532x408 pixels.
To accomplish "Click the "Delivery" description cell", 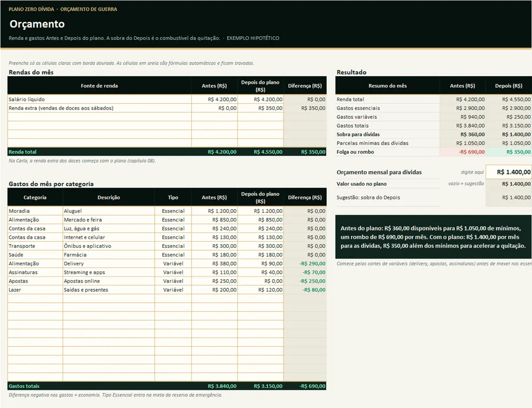I will [109, 264].
